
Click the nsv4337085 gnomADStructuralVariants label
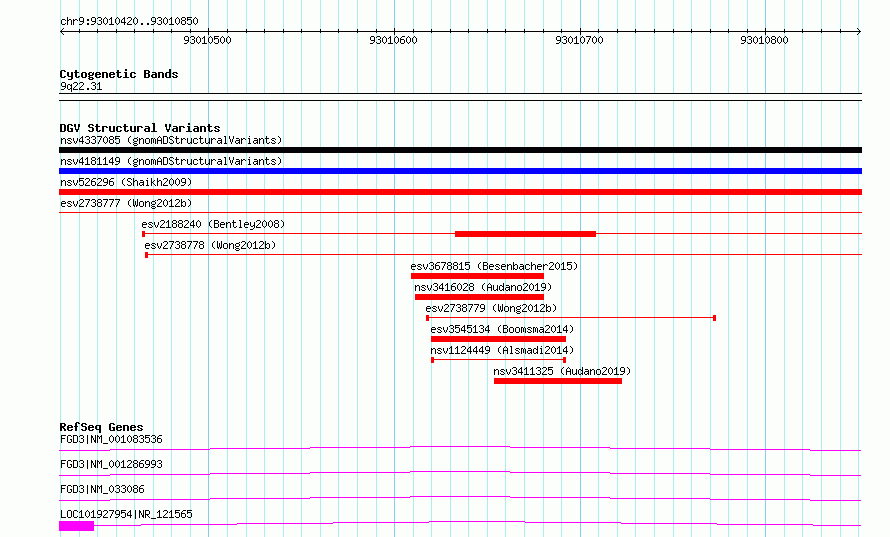pos(171,140)
